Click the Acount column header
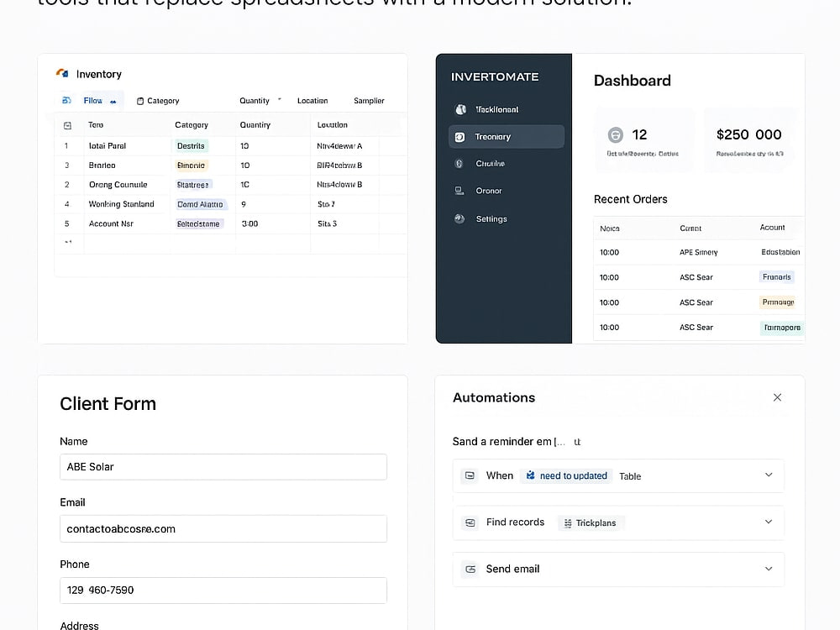840x630 pixels. [772, 228]
